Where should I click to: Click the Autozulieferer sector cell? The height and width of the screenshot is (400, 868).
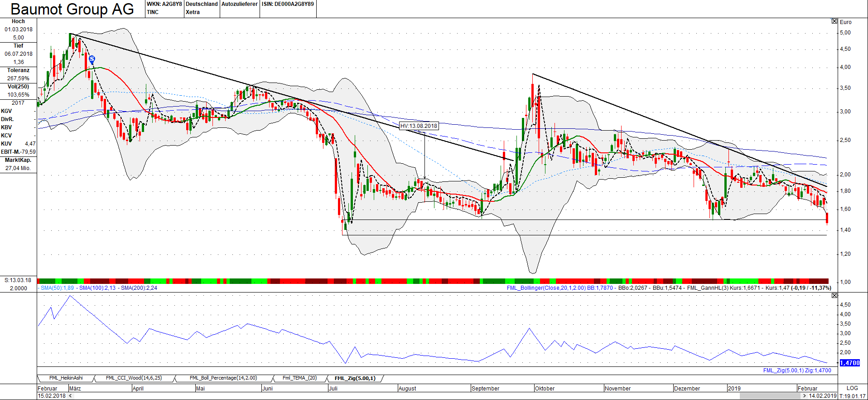tap(240, 8)
